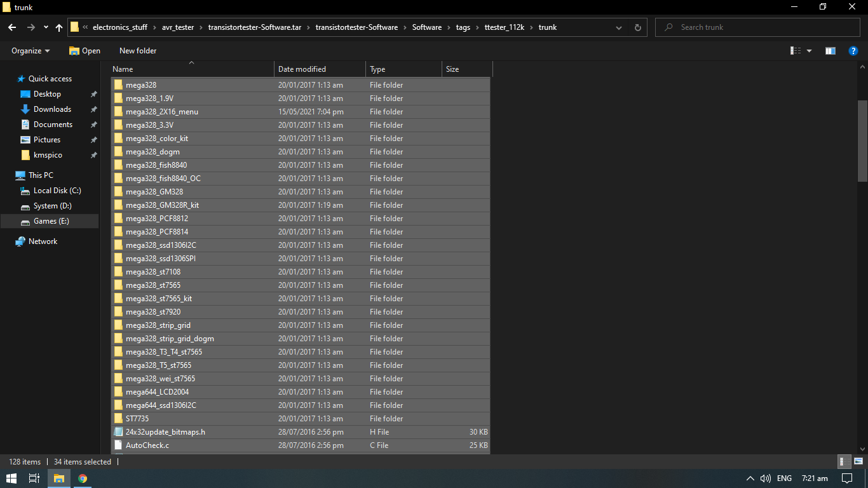Viewport: 868px width, 488px height.
Task: Open the notification center
Action: 847,478
